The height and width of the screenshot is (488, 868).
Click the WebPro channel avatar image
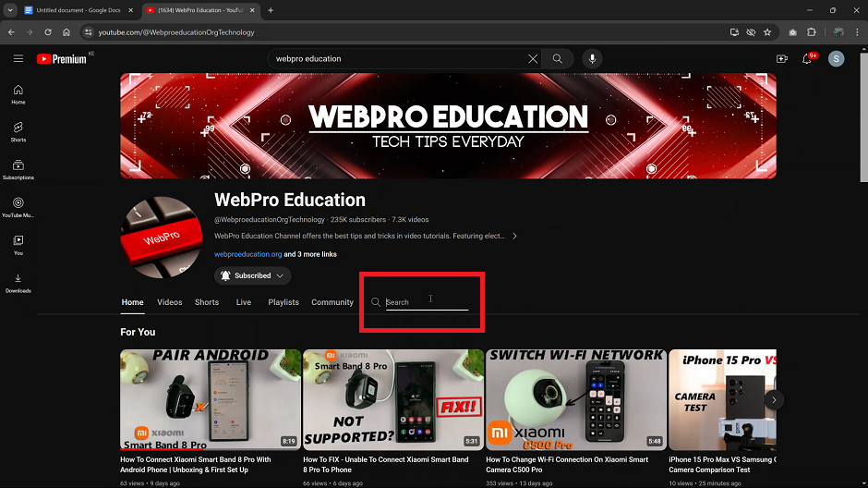tap(161, 238)
